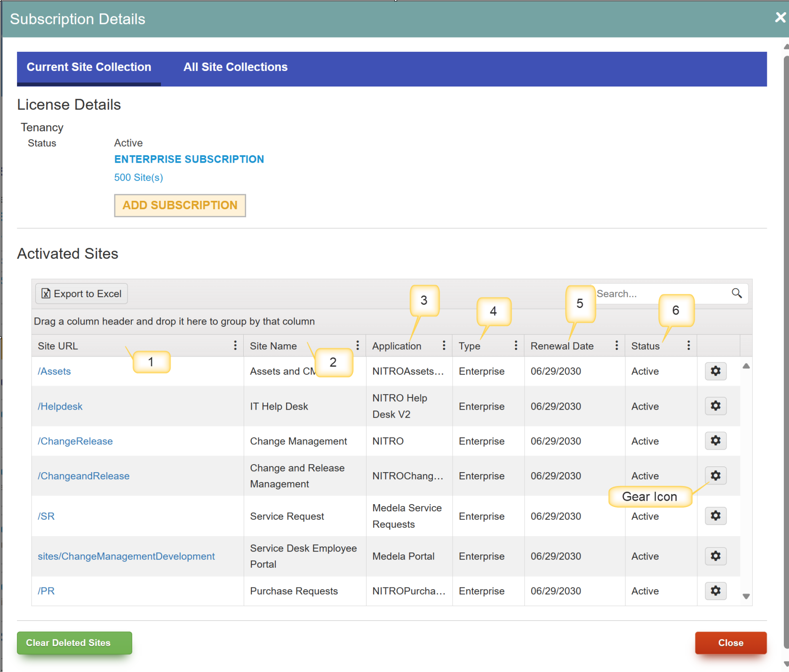Image resolution: width=789 pixels, height=672 pixels.
Task: Open the /Helpdesk site link
Action: coord(60,406)
